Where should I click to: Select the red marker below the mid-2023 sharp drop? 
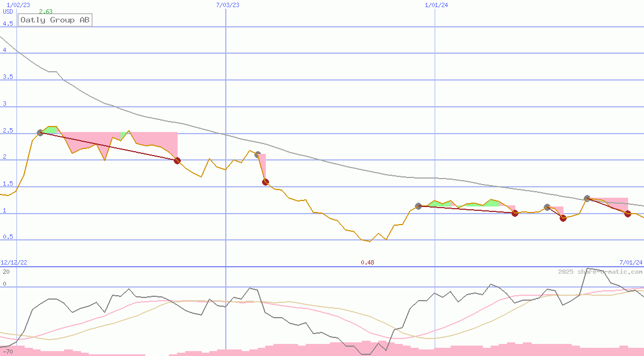coord(265,182)
